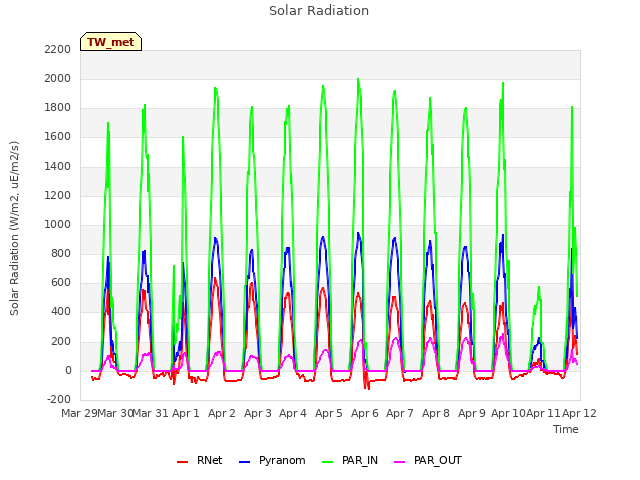This screenshot has height=480, width=640.
Task: Click the Time axis label
Action: click(x=566, y=429)
